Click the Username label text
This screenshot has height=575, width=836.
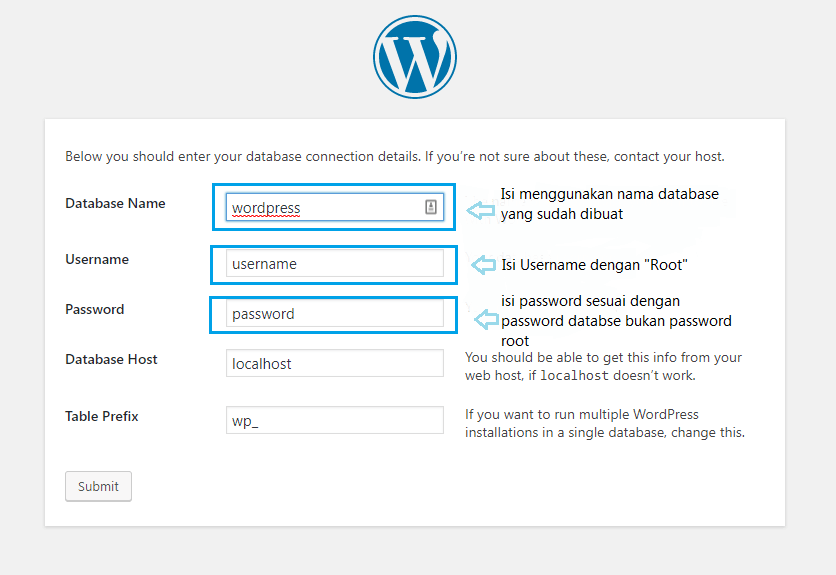pos(97,259)
